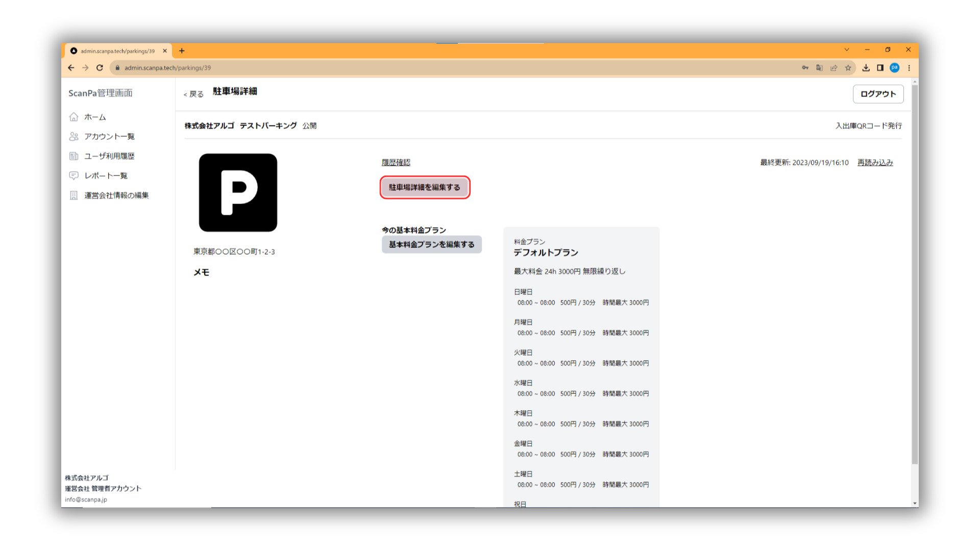Click the building icon for 運営会社情報の編集
The width and height of the screenshot is (980, 551).
[74, 195]
